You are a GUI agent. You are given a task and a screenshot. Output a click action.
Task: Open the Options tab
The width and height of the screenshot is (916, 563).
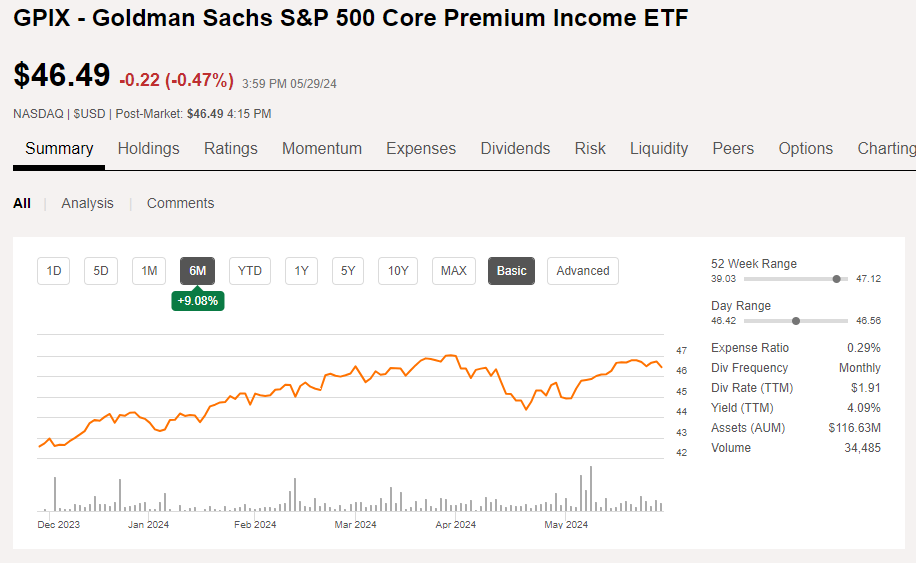coord(805,148)
